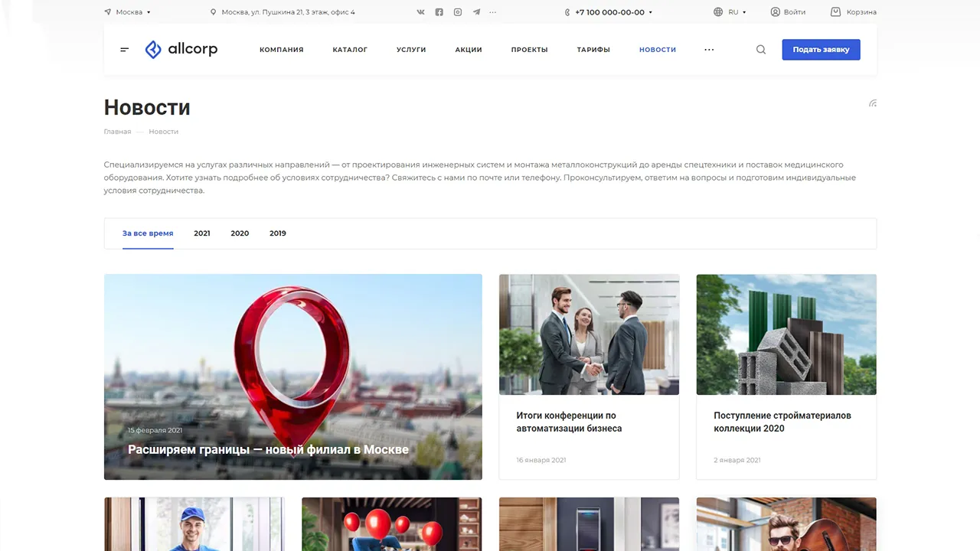Open Расширяем границы news headline
Viewport: 980px width, 551px height.
pyautogui.click(x=268, y=450)
